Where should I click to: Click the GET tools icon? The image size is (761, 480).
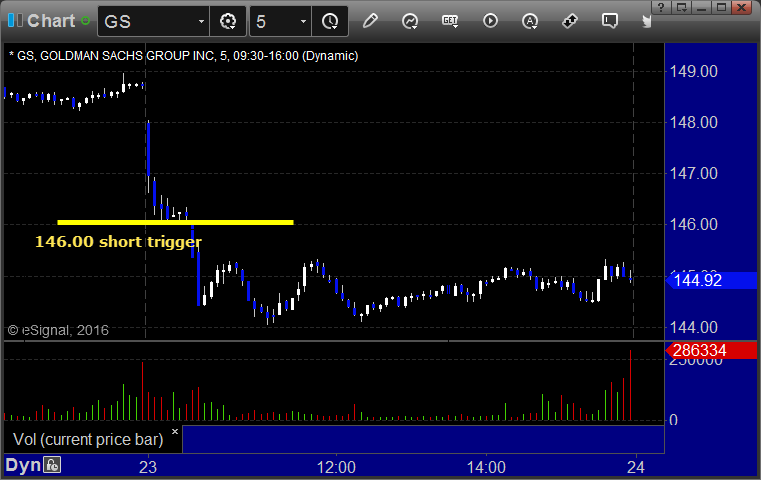(450, 21)
